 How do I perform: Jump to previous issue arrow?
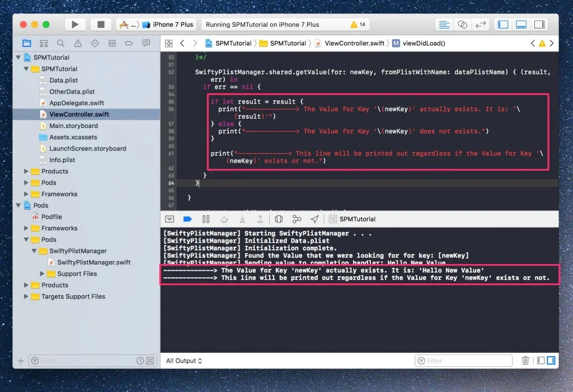[x=533, y=43]
